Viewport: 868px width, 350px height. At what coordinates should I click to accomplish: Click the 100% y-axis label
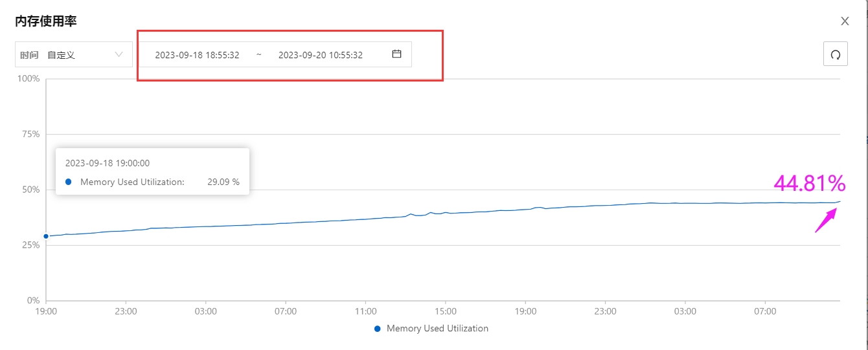click(29, 78)
